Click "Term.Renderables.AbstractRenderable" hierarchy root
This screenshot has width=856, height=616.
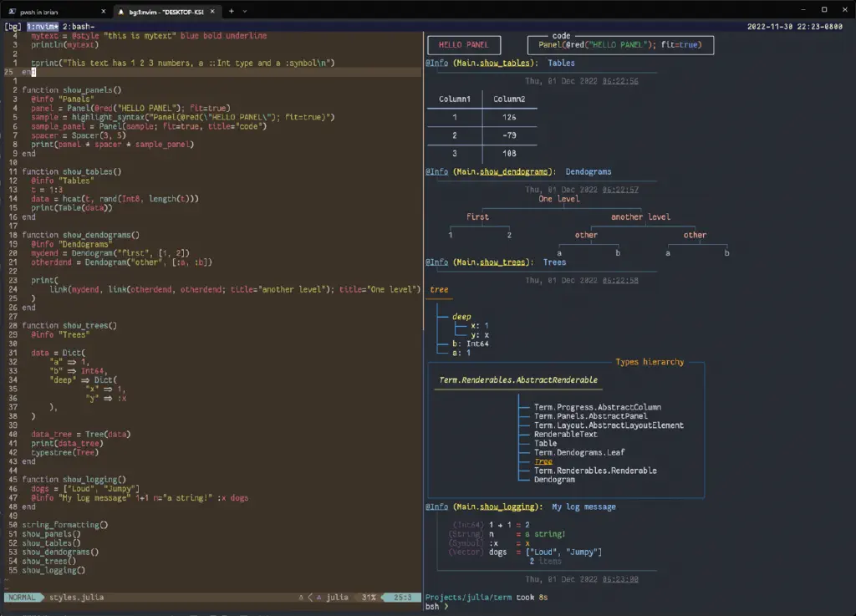(x=518, y=380)
